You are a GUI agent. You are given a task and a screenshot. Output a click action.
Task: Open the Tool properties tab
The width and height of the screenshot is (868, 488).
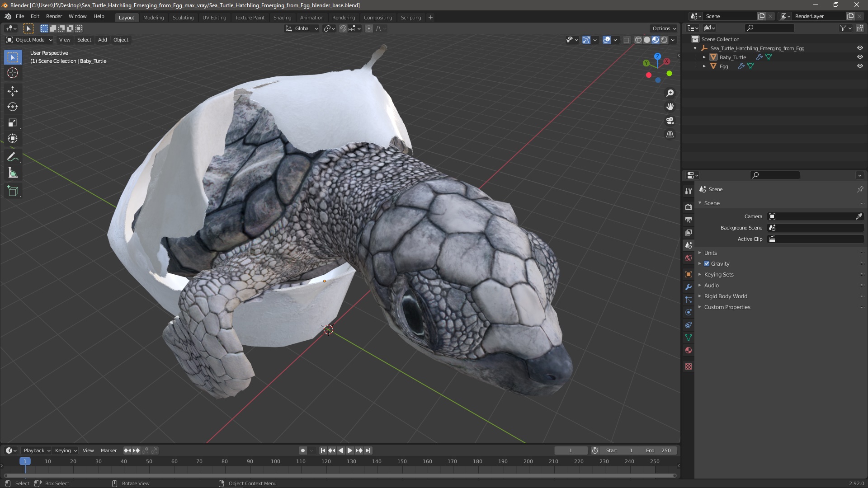coord(689,191)
